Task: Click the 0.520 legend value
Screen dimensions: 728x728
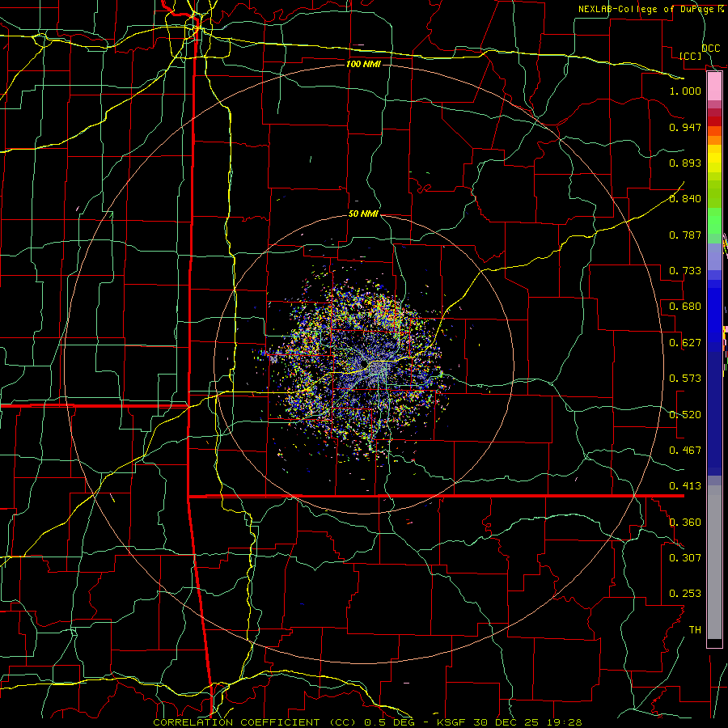Action: click(685, 415)
